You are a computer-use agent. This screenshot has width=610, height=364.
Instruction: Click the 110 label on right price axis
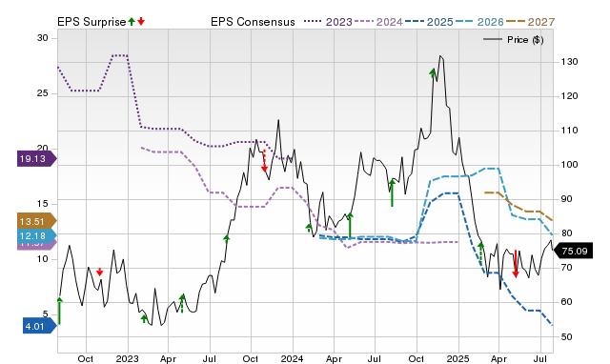click(x=570, y=131)
